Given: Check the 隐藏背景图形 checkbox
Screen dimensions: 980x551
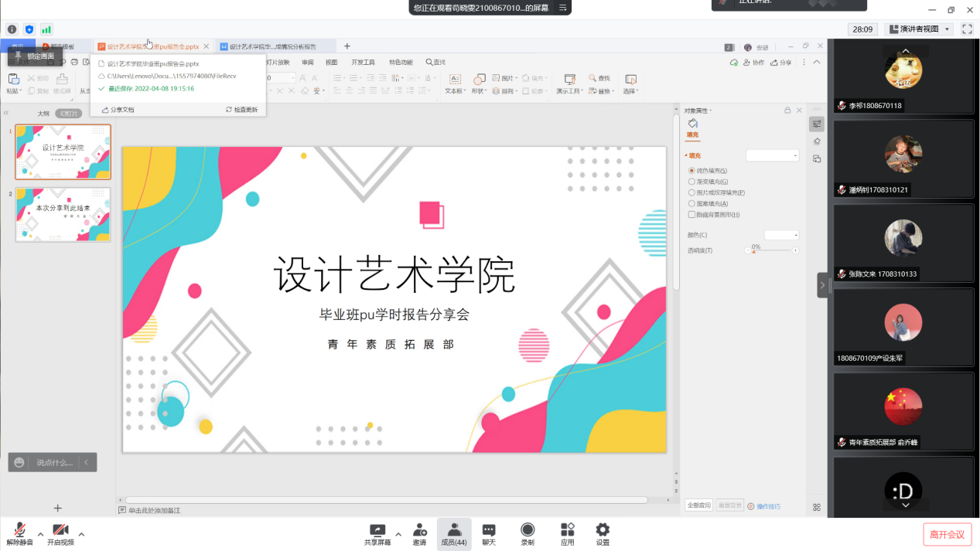Looking at the screenshot, I should 691,215.
